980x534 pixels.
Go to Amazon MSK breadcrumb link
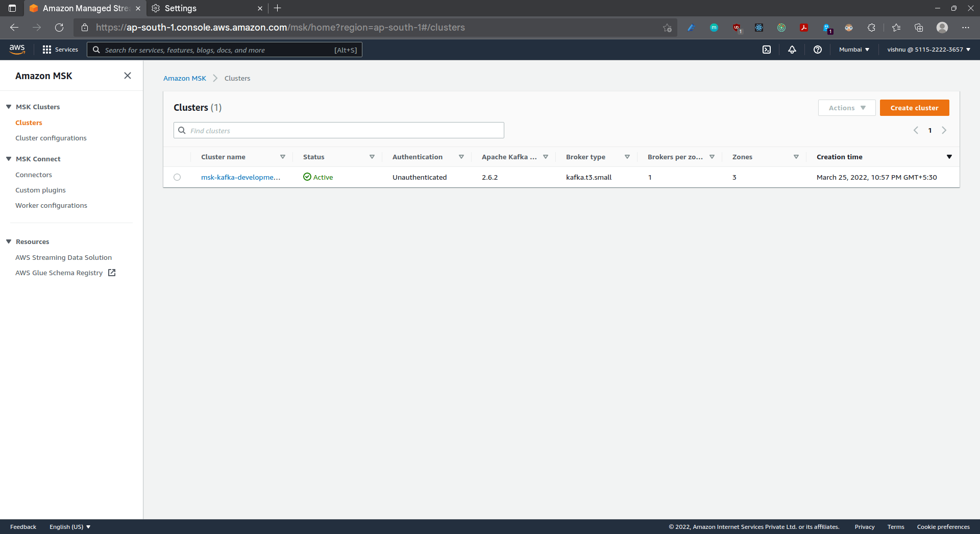185,78
